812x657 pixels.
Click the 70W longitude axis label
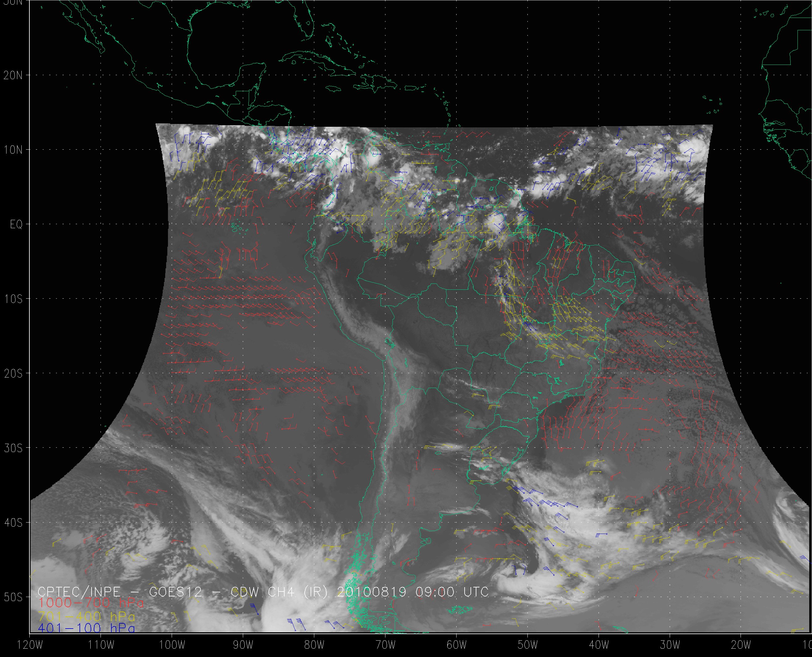click(385, 645)
